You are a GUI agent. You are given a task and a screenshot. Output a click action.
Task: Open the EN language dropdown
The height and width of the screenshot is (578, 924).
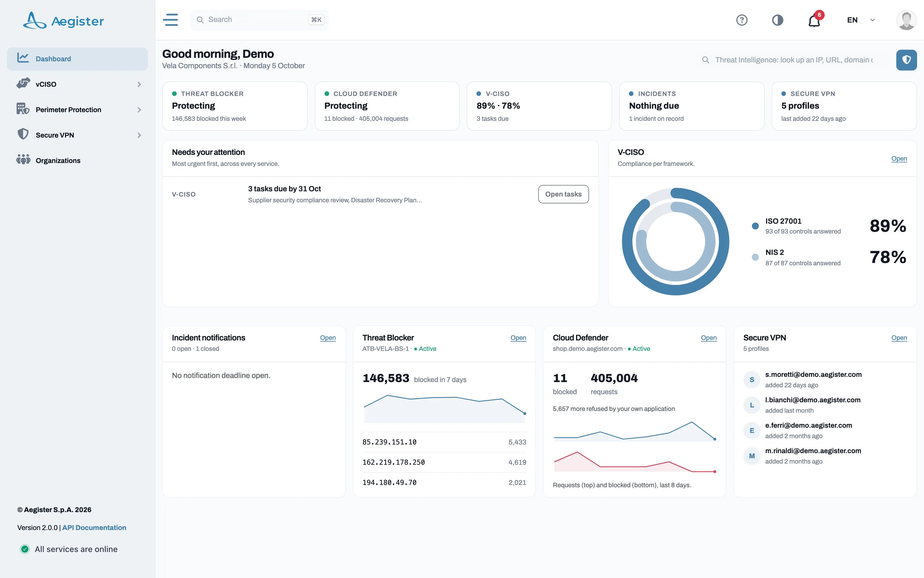point(860,20)
